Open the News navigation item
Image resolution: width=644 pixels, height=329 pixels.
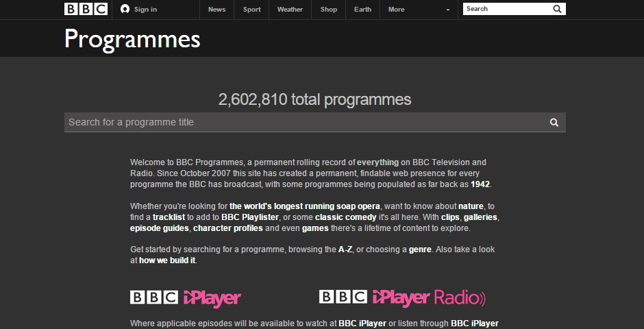(x=217, y=10)
